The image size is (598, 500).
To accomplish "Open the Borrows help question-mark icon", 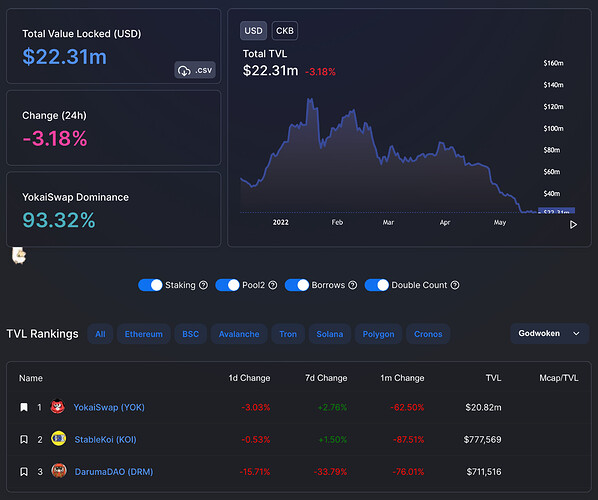I will tap(353, 285).
